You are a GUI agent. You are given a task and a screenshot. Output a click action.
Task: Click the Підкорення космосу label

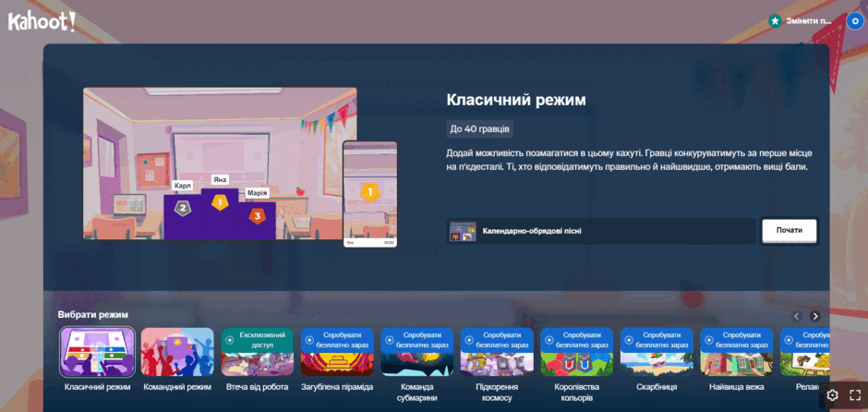(x=497, y=392)
